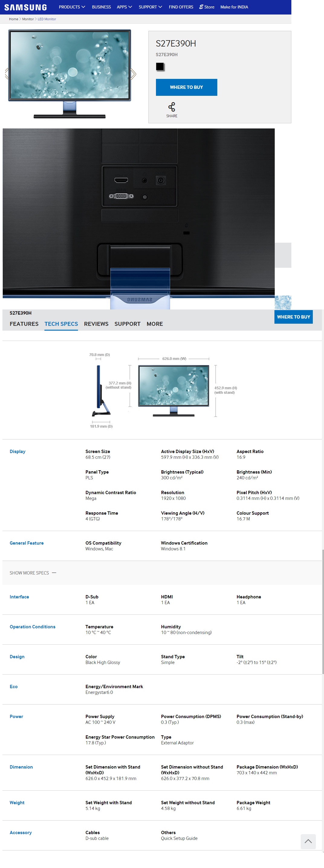The height and width of the screenshot is (868, 324).
Task: Click the Others value 'Quick Setup Guide'
Action: tap(179, 838)
